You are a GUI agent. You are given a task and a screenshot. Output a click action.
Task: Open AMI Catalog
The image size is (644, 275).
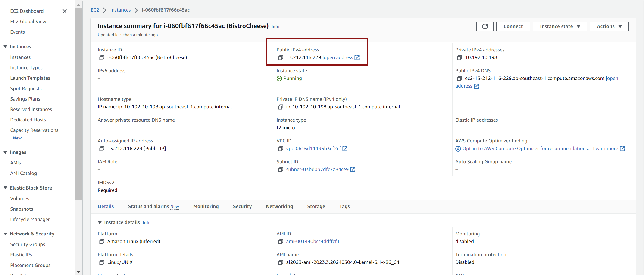[x=23, y=173]
